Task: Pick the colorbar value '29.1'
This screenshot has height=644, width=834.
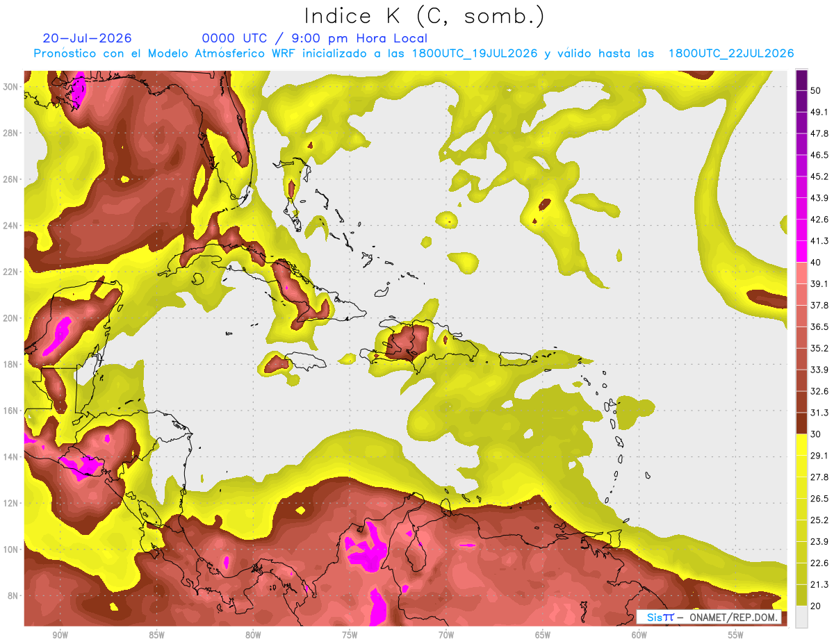Action: (x=819, y=456)
